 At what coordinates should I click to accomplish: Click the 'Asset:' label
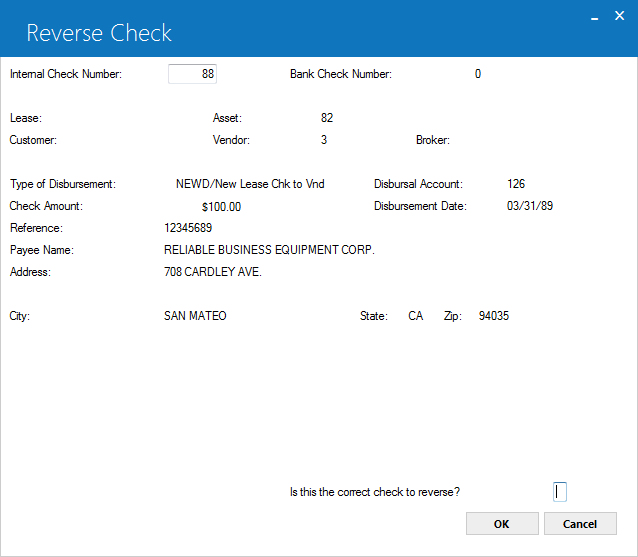click(227, 118)
